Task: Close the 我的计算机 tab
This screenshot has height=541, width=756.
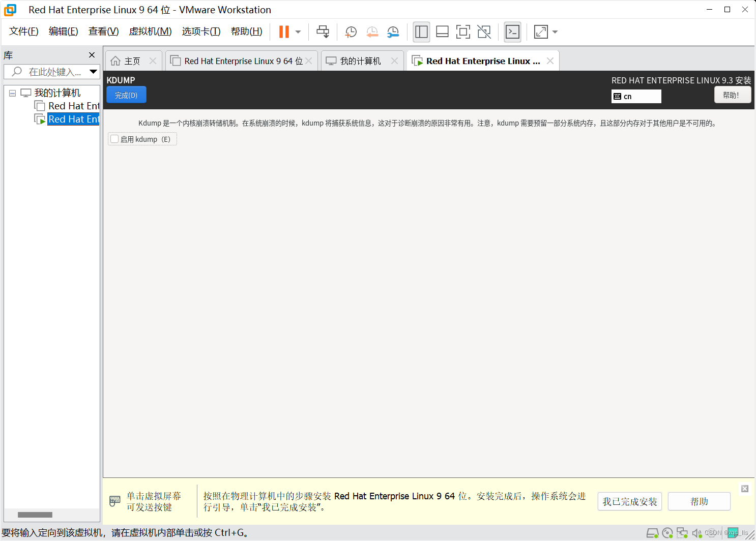Action: (394, 61)
